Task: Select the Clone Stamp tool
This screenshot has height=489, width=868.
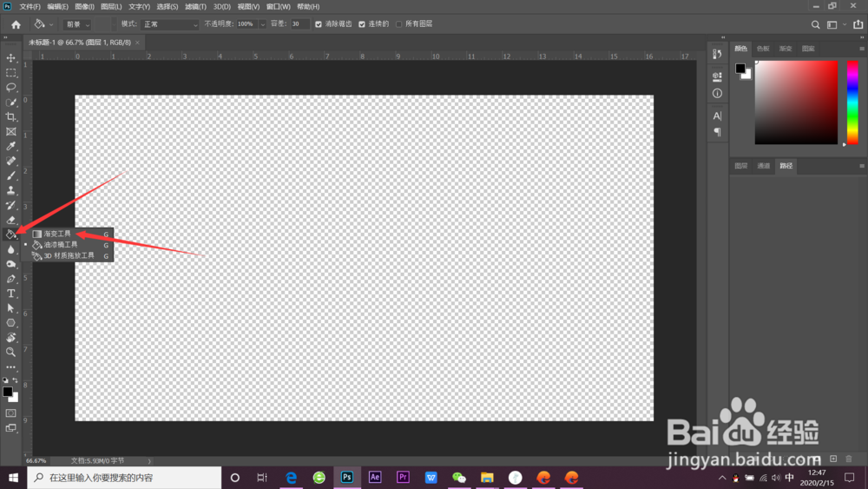Action: (x=10, y=190)
